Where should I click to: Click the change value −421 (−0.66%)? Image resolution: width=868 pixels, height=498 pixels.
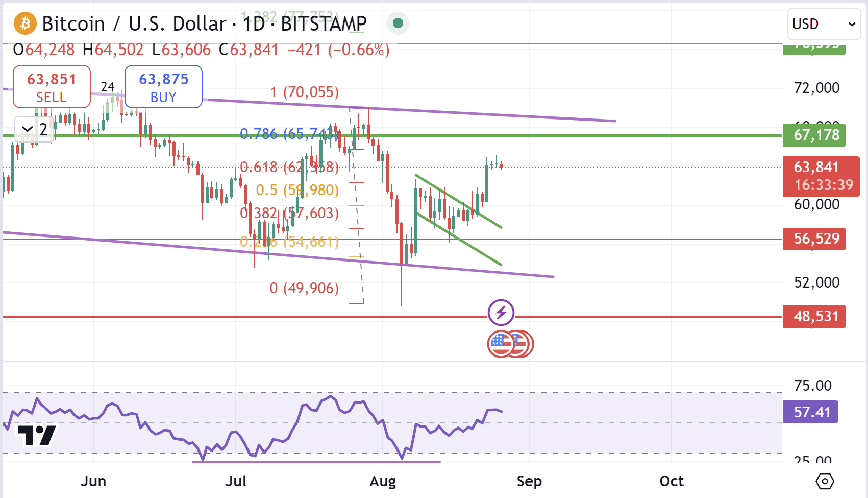coord(338,50)
